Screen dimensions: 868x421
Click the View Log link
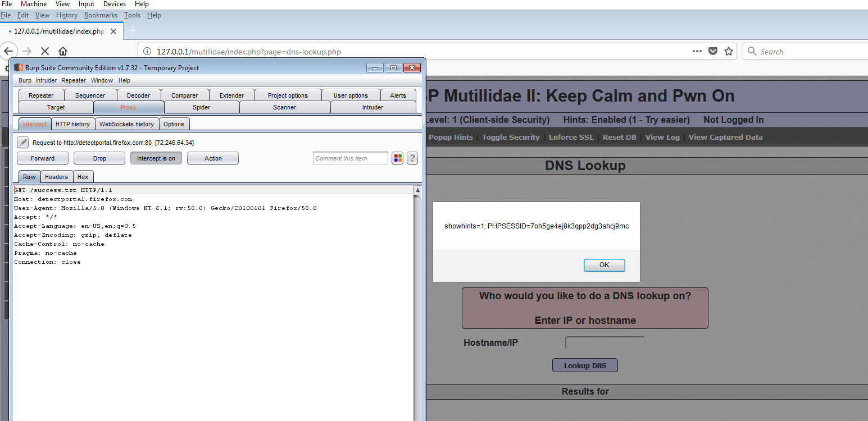(662, 137)
